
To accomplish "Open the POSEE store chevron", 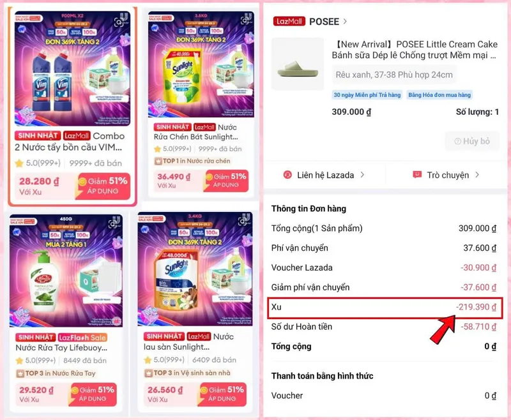I will point(345,22).
